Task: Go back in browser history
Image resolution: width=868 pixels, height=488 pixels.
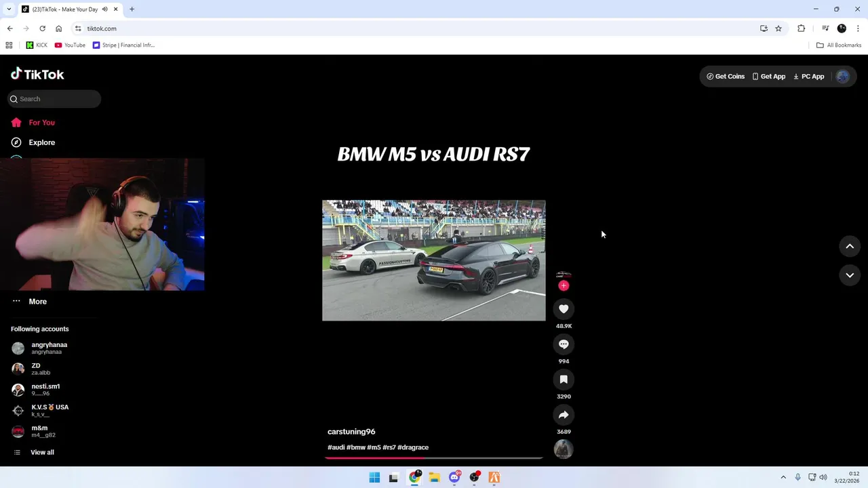Action: (x=9, y=28)
